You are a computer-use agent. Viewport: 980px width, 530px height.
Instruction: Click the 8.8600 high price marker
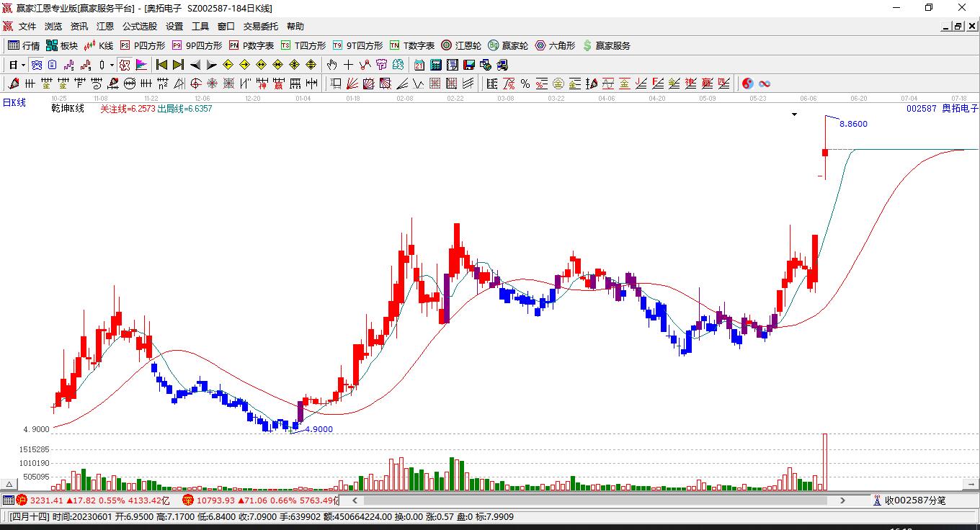(853, 124)
